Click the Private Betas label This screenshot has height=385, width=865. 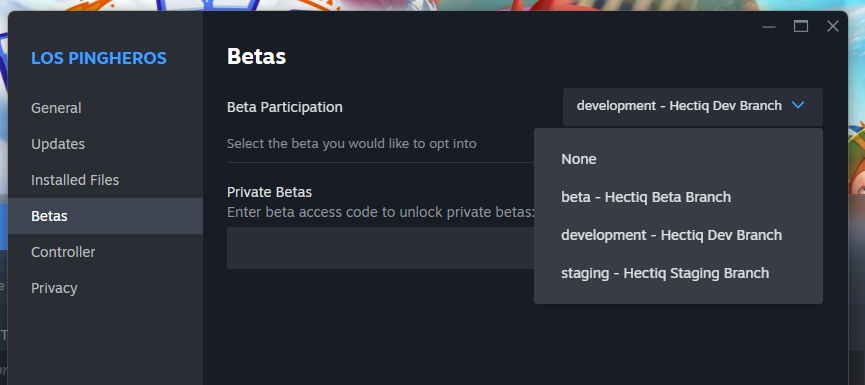(x=269, y=192)
